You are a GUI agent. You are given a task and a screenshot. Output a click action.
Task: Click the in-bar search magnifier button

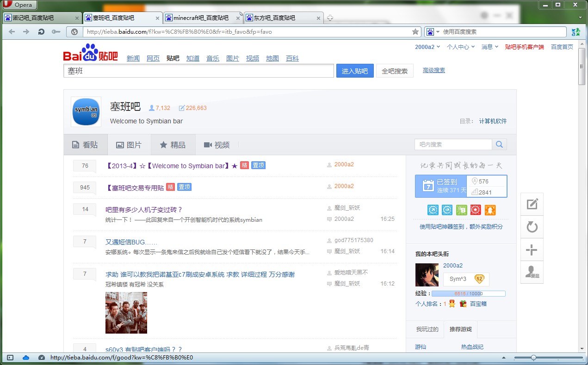tap(499, 145)
